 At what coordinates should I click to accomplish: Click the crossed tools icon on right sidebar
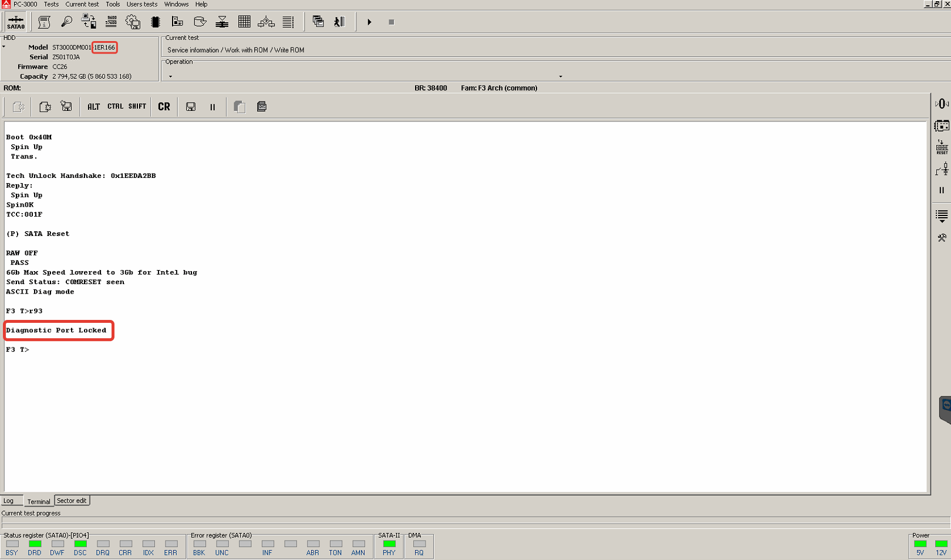click(942, 238)
